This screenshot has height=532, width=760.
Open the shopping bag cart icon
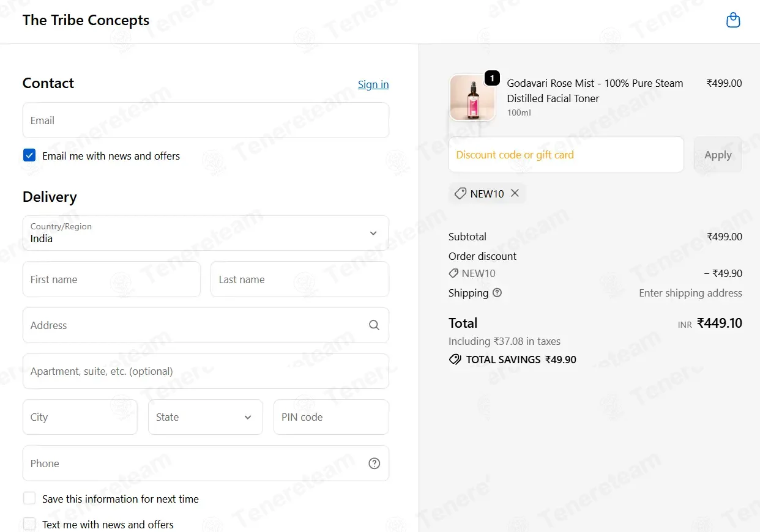[733, 20]
